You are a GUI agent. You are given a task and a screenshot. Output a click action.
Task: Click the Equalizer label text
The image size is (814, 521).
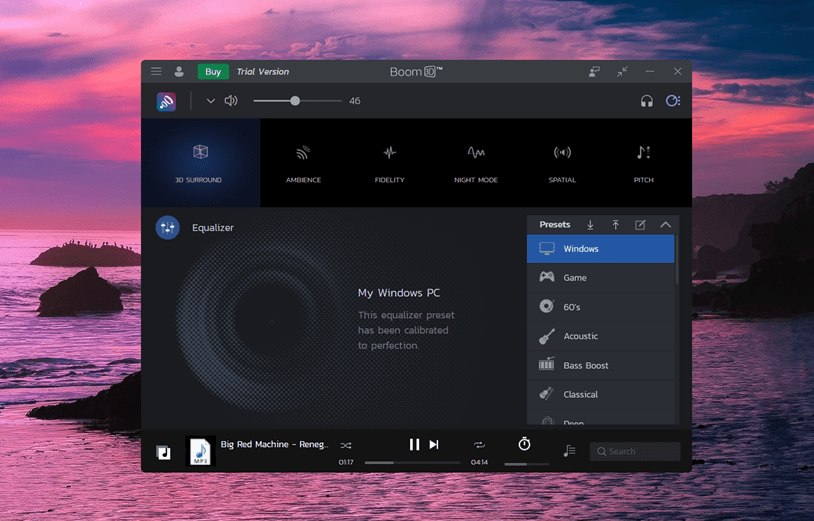coord(213,227)
